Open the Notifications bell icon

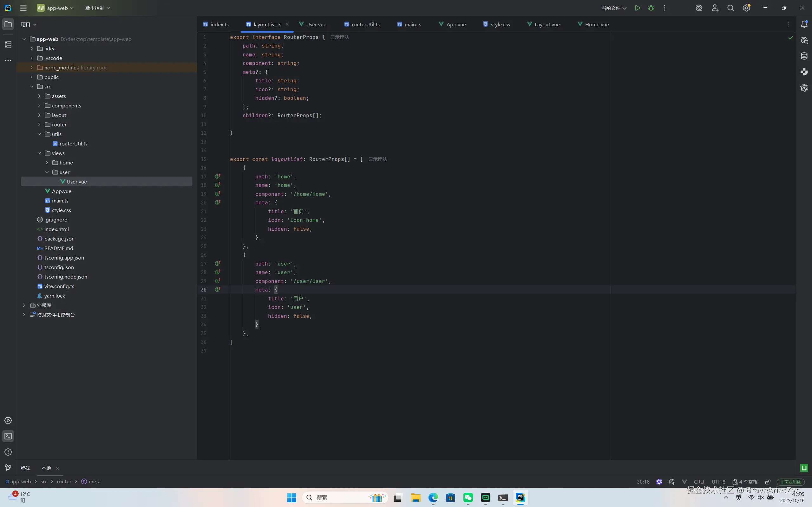click(804, 24)
